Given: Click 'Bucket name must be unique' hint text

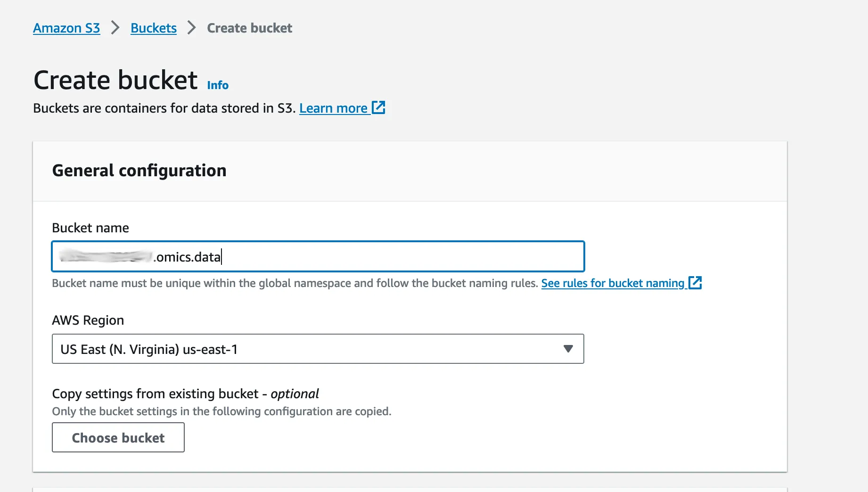Looking at the screenshot, I should pyautogui.click(x=295, y=283).
